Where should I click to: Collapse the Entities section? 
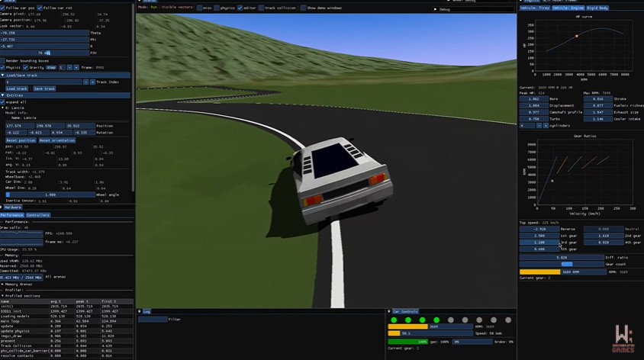pos(3,95)
